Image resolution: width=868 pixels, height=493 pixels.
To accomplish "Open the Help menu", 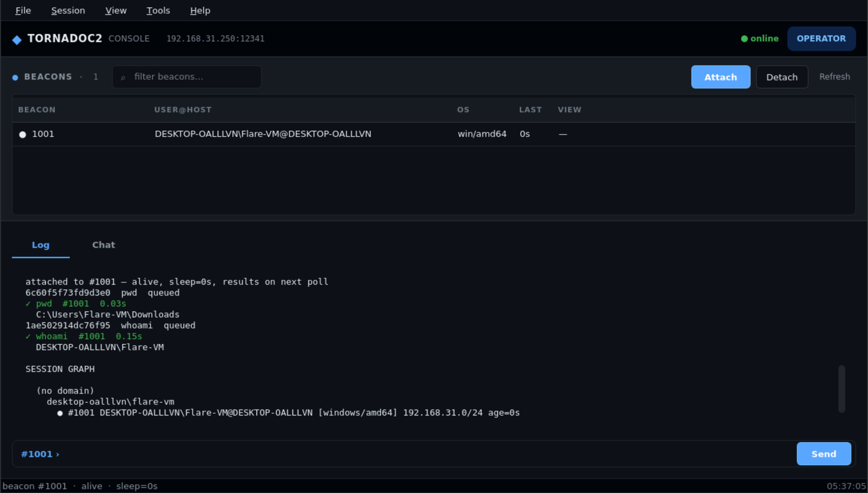I will (200, 10).
